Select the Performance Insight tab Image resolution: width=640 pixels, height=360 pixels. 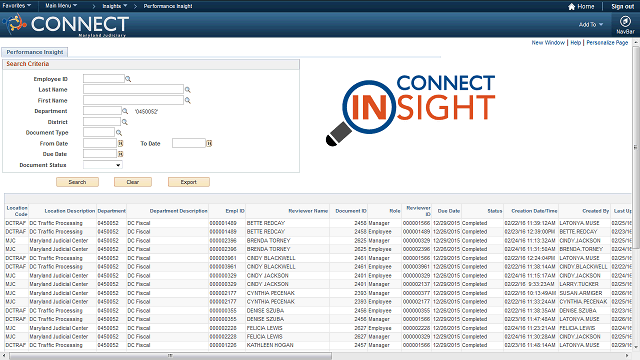point(35,52)
